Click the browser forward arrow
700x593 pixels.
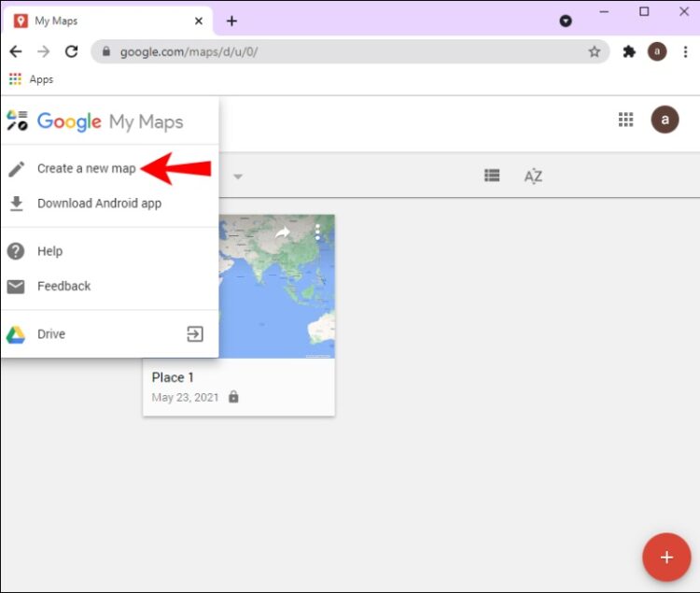[43, 51]
